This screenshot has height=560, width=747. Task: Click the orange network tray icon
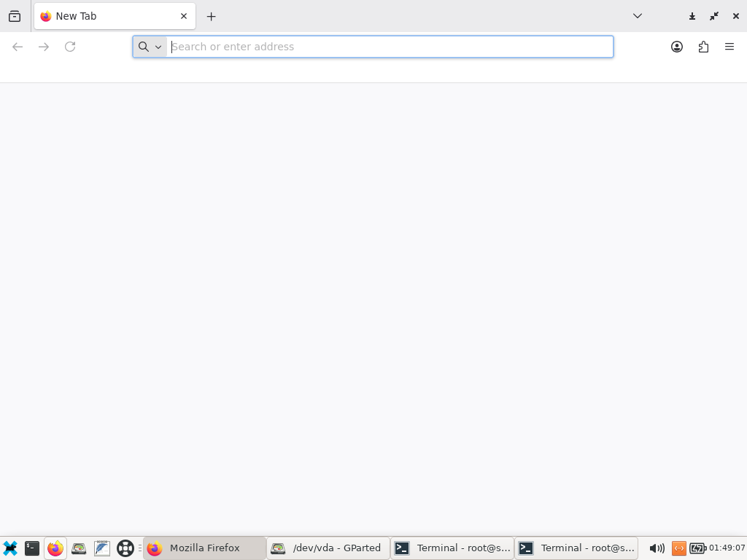point(679,548)
